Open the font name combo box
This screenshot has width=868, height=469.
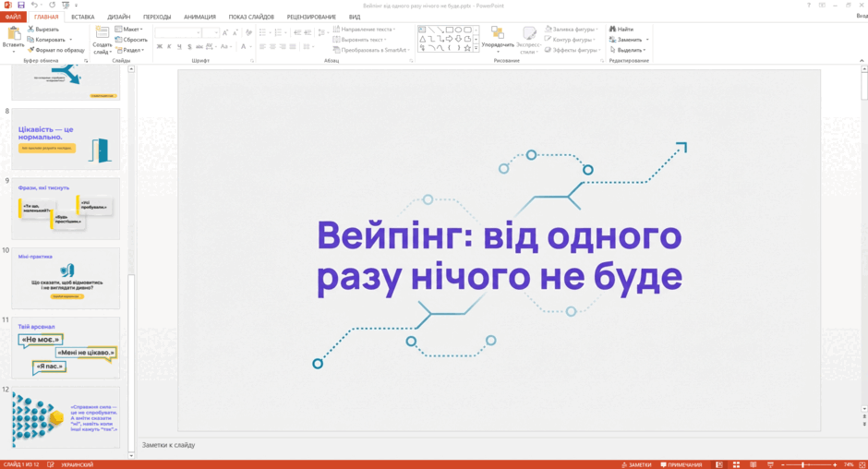click(177, 33)
